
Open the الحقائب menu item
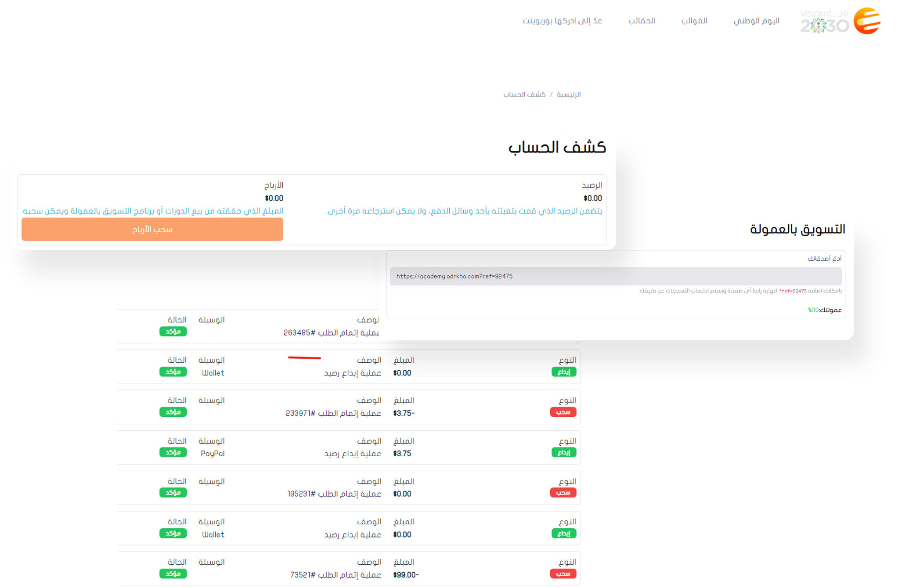coord(642,21)
